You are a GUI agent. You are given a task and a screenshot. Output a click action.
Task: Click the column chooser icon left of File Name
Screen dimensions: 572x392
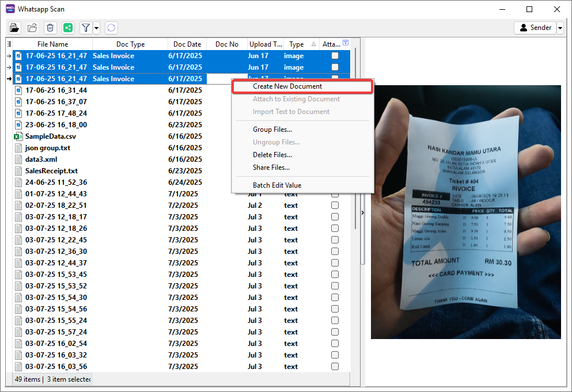[9, 44]
